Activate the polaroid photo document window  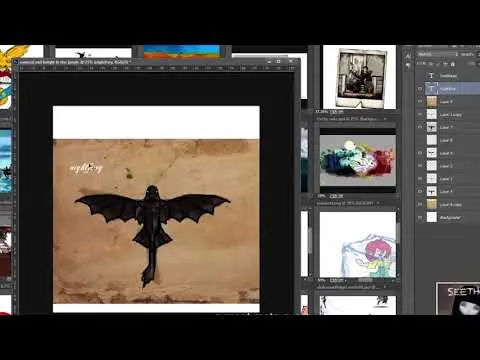[x=359, y=77]
